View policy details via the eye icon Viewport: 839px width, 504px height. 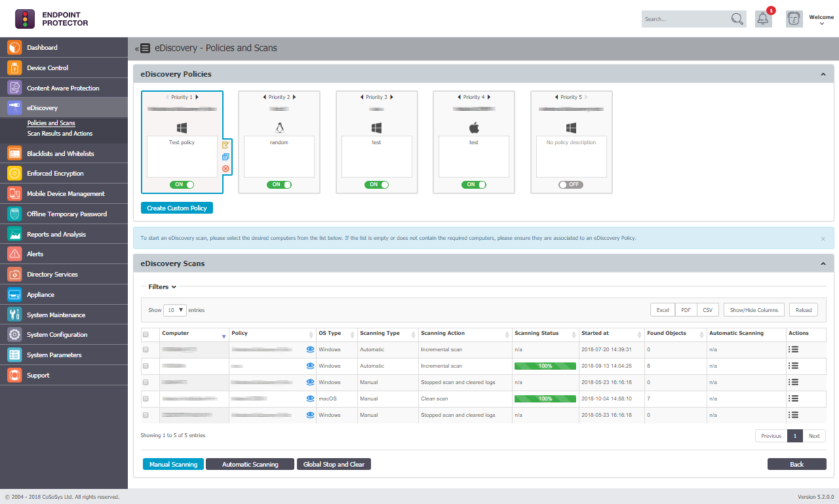(309, 349)
